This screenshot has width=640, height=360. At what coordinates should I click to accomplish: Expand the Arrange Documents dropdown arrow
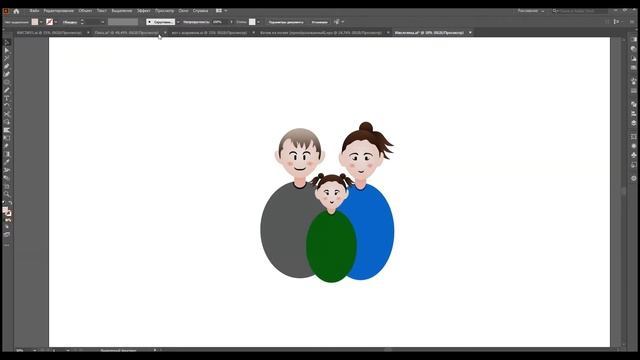226,11
